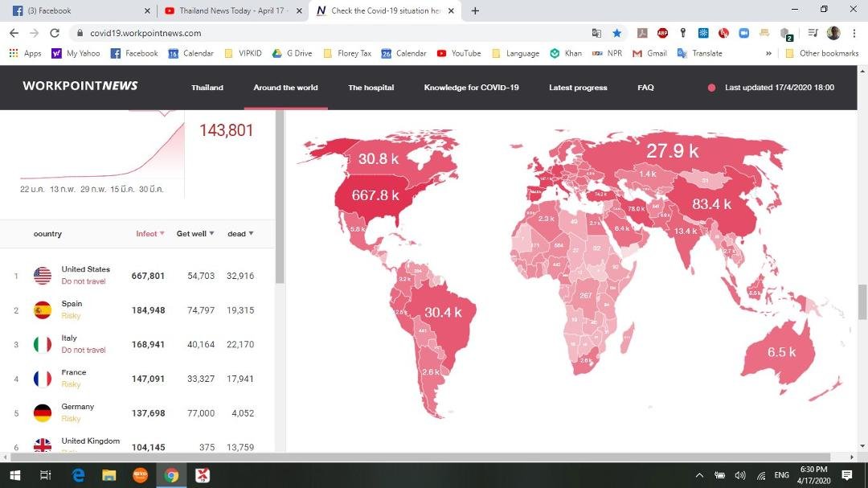
Task: Open the volume control in system tray
Action: click(740, 475)
